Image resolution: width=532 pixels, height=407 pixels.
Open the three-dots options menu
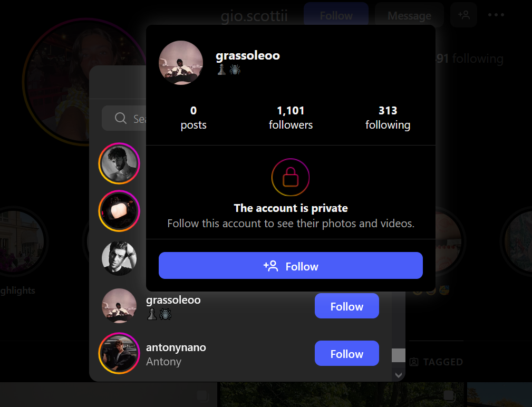[496, 15]
